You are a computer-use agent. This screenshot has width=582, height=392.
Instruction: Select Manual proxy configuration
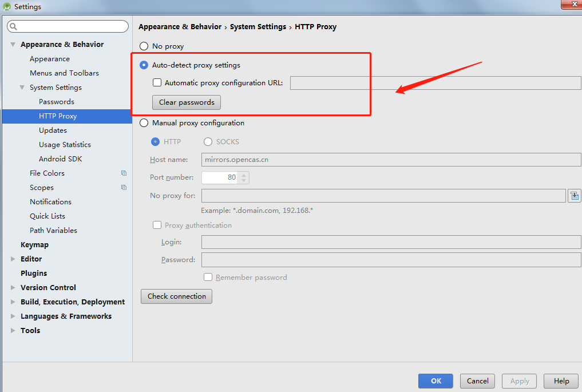143,122
